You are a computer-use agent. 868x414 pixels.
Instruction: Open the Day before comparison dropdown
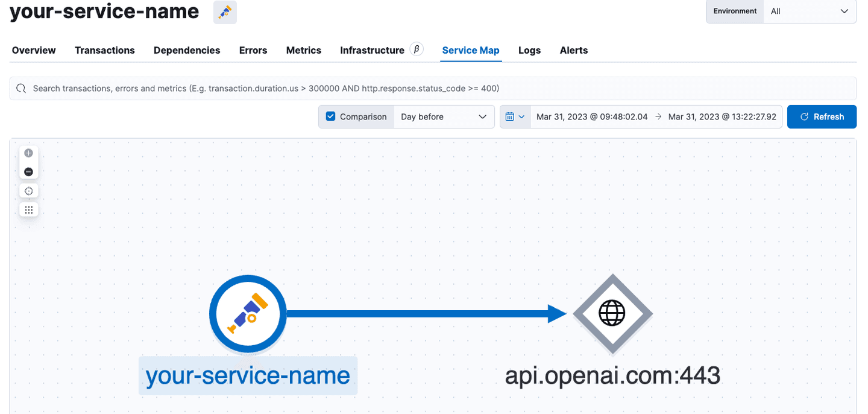click(444, 116)
